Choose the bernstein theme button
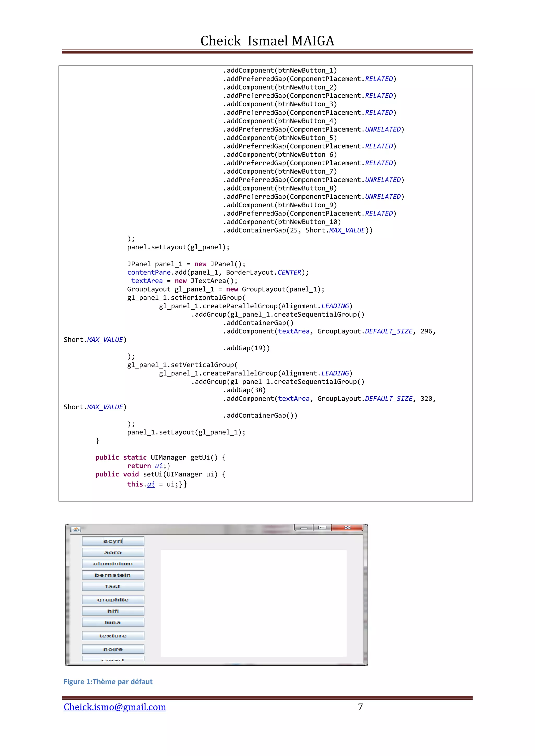The height and width of the screenshot is (756, 535). coord(113,575)
